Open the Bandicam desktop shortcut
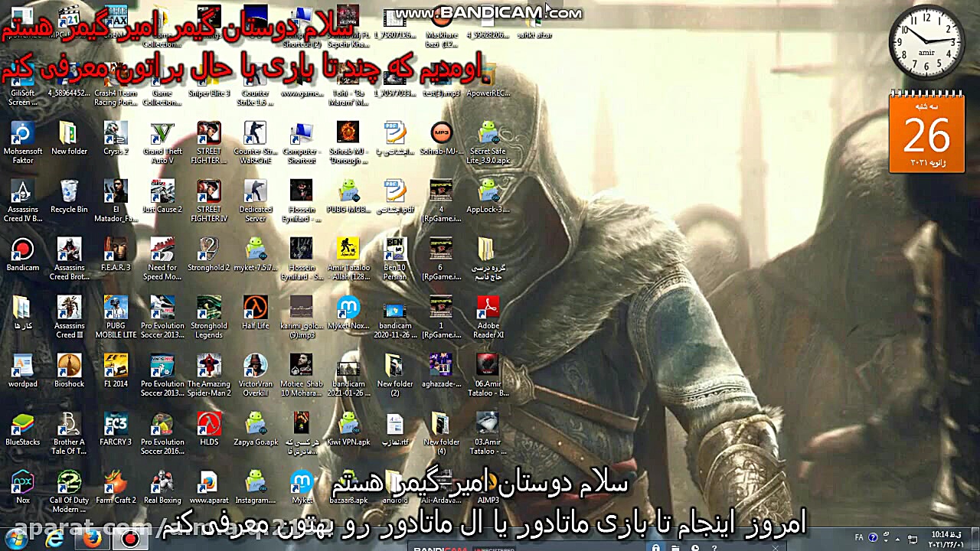 (23, 255)
